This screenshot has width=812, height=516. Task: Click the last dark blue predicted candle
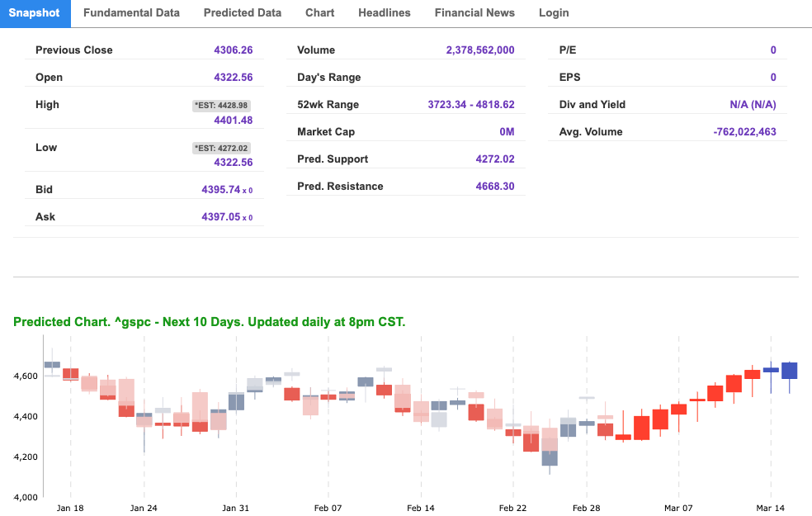[789, 371]
